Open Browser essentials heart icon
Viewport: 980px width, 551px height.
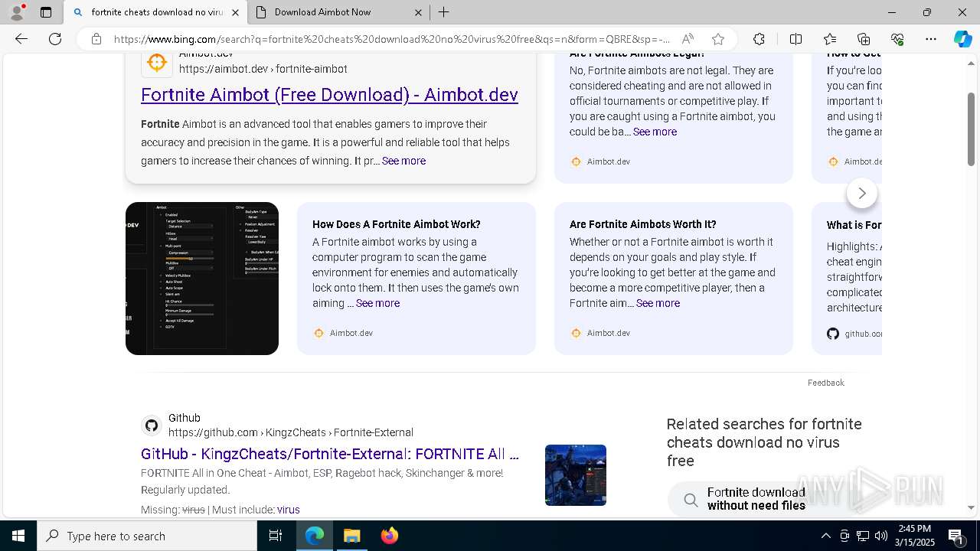[897, 39]
